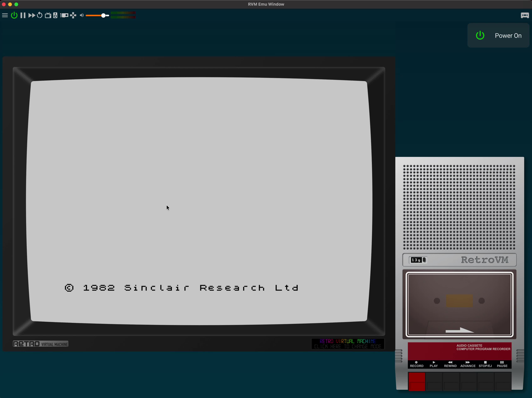This screenshot has height=398, width=532.
Task: Open the hamburger menu in the toolbar
Action: [x=5, y=15]
